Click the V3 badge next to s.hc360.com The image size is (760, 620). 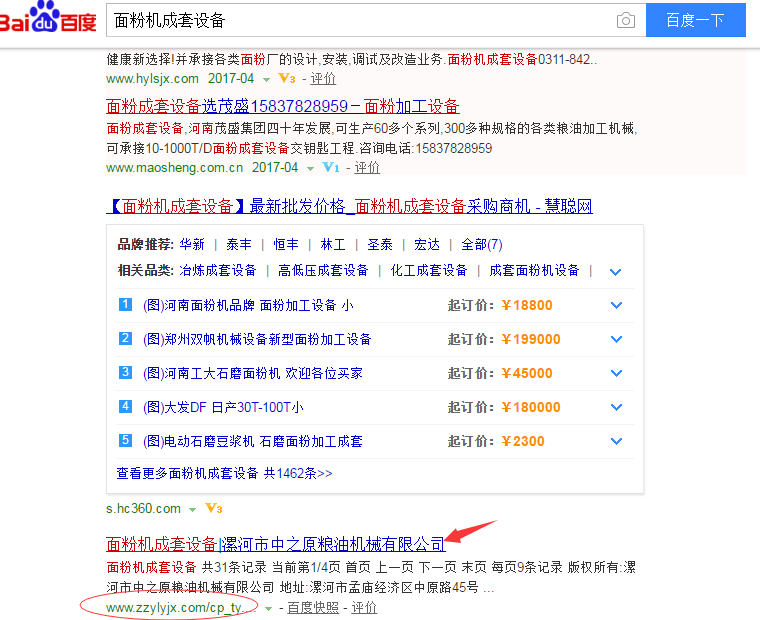(x=214, y=509)
